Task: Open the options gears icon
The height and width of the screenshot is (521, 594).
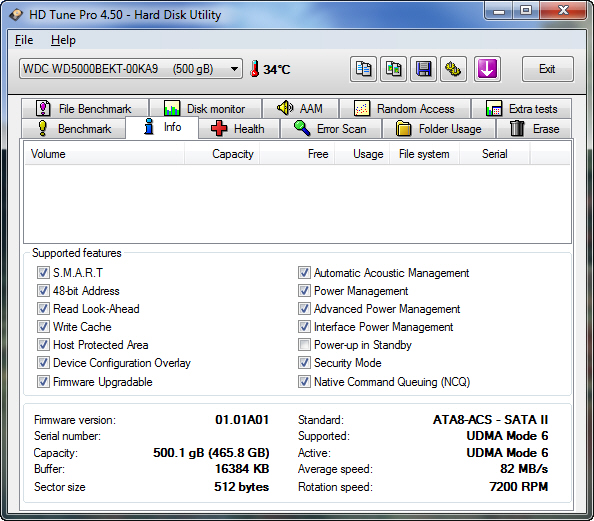Action: pos(453,69)
